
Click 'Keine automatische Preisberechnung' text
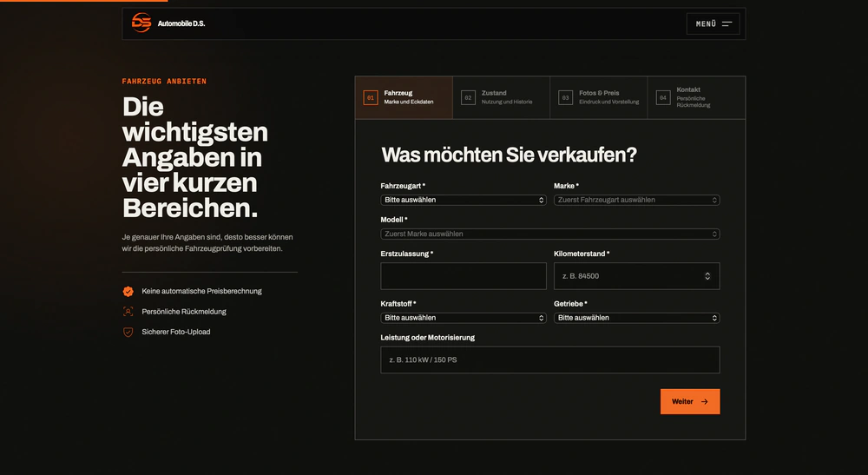point(201,291)
